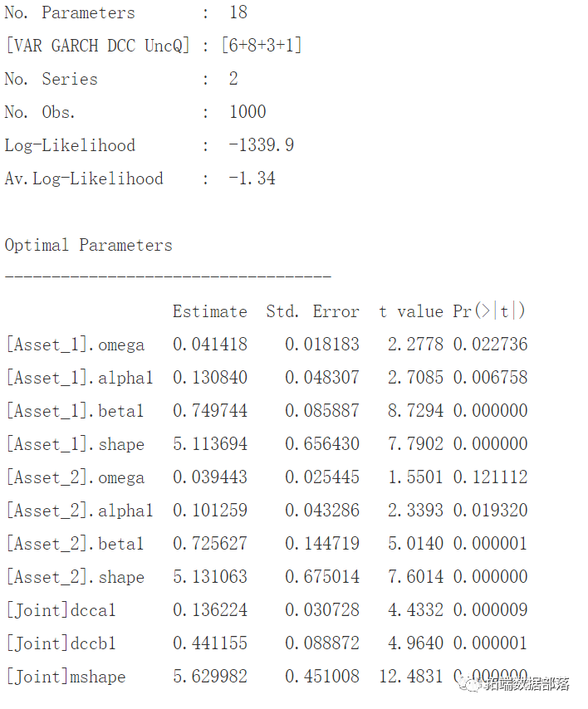This screenshot has height=709, width=588.
Task: Select the No. Parameters value 18
Action: [x=238, y=12]
